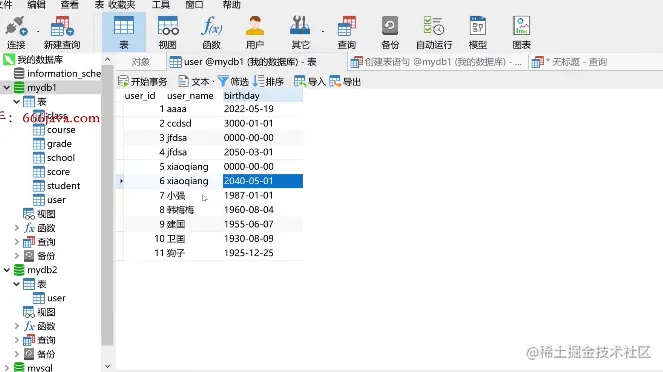Click the birthday column header
Viewport: 663px width, 372px height.
pos(262,96)
